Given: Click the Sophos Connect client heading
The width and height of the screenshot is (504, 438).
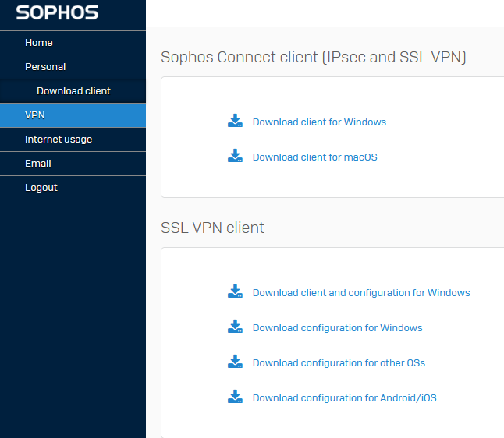Looking at the screenshot, I should click(x=314, y=57).
